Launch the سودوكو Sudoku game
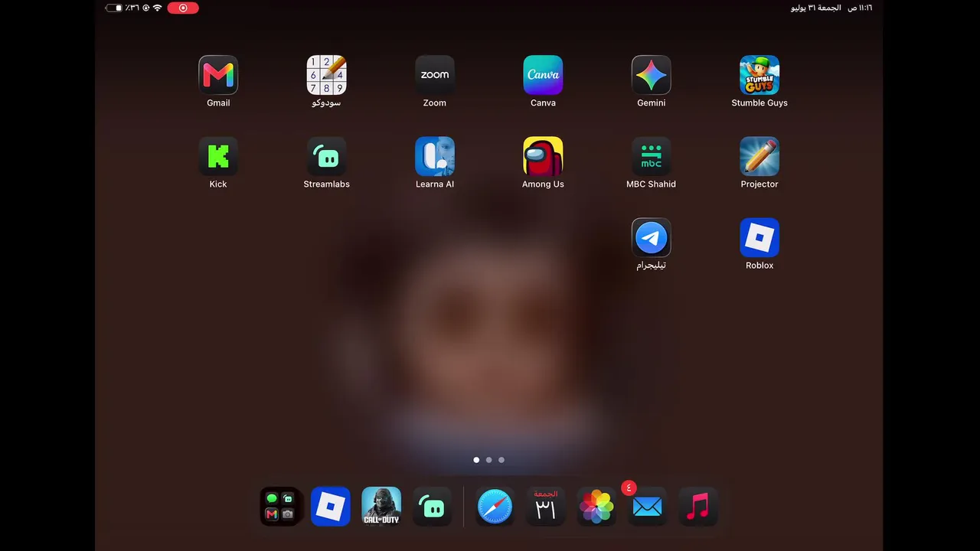 [x=327, y=75]
